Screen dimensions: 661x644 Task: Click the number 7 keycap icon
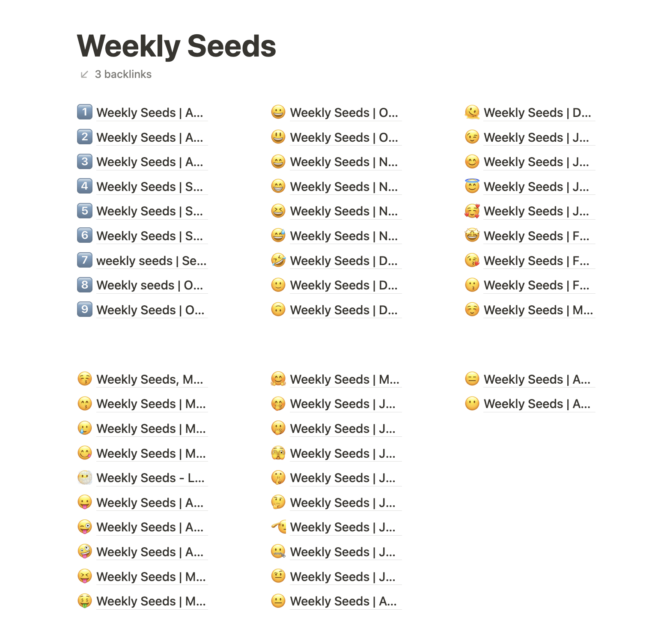coord(85,260)
